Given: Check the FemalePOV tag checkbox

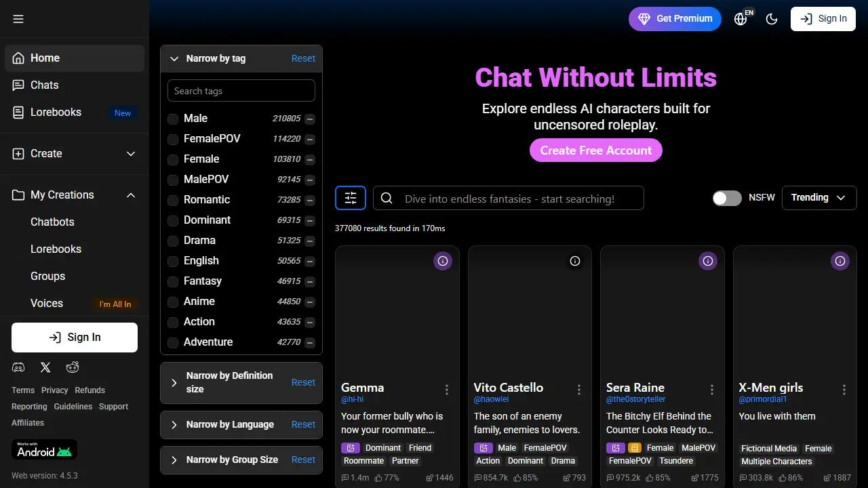Looking at the screenshot, I should 173,140.
